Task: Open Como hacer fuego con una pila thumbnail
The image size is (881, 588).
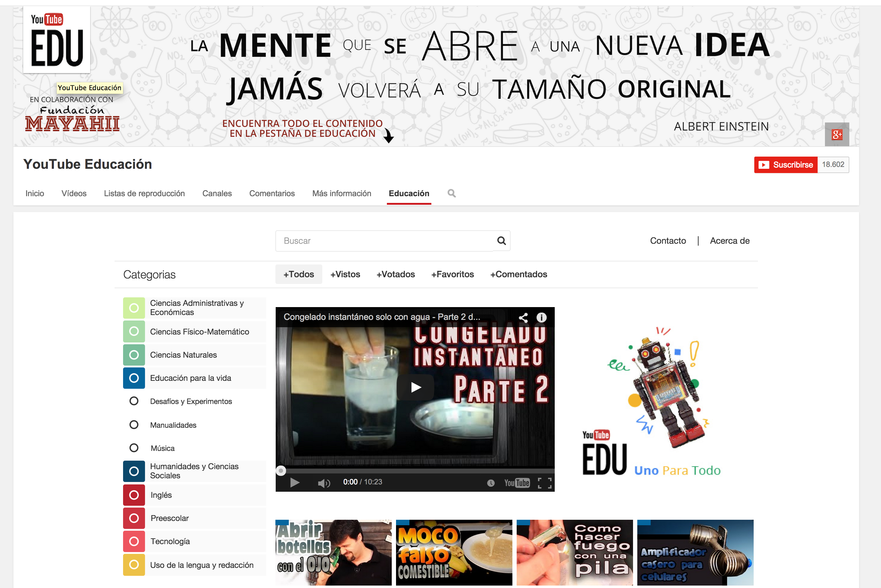Action: (575, 552)
